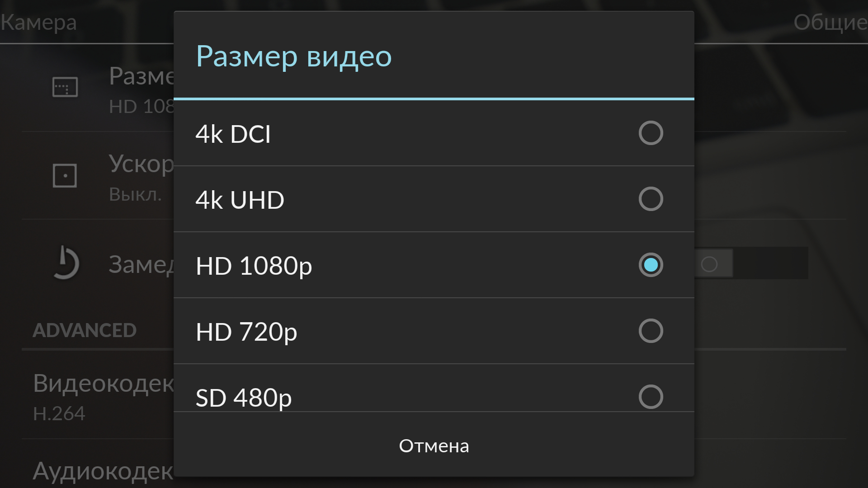Open the Общие tab
868x488 pixels.
pyautogui.click(x=830, y=22)
